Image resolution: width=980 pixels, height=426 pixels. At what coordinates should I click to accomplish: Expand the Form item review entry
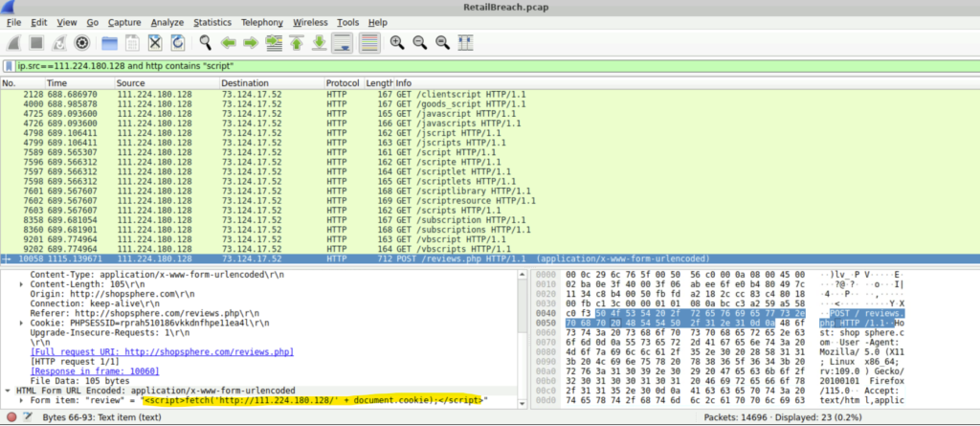coord(22,400)
